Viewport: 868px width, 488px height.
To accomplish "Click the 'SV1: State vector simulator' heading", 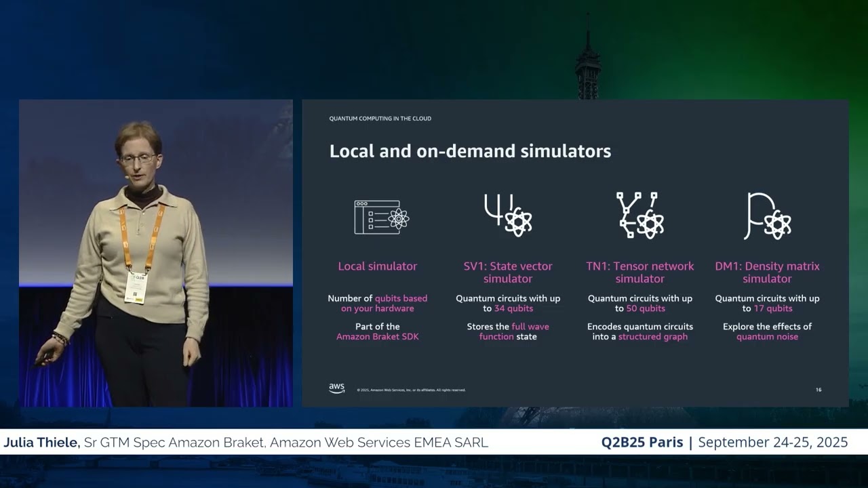I will [x=508, y=272].
